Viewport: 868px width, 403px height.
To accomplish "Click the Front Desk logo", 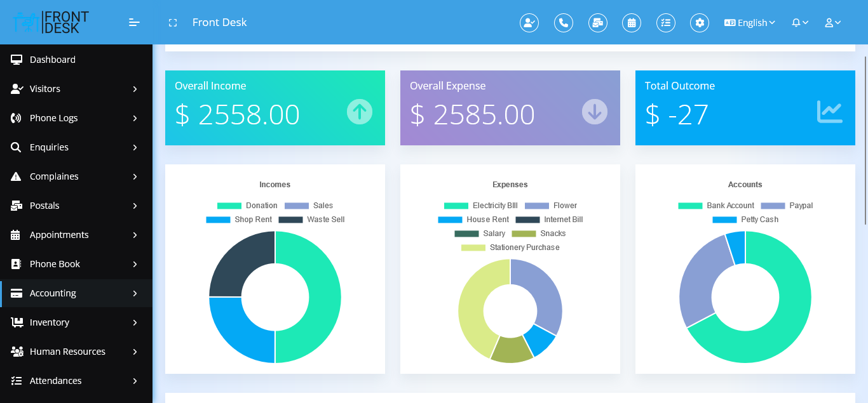I will pos(51,22).
